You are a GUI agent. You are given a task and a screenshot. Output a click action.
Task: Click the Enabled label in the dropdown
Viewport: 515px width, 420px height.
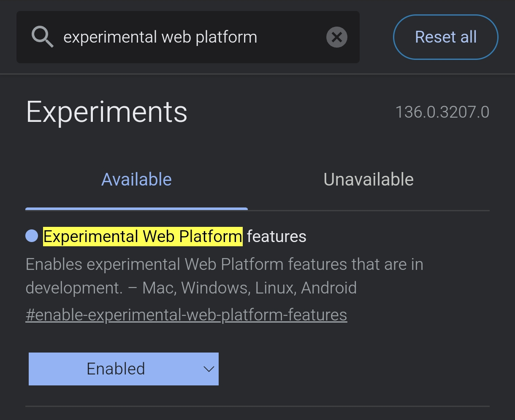point(116,369)
